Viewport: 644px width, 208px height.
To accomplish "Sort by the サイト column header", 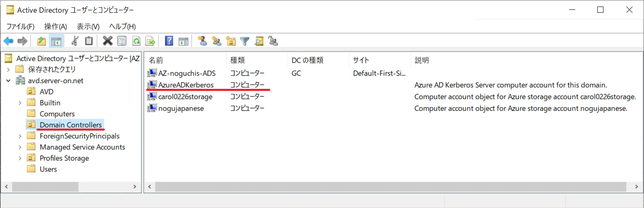I will click(x=380, y=60).
